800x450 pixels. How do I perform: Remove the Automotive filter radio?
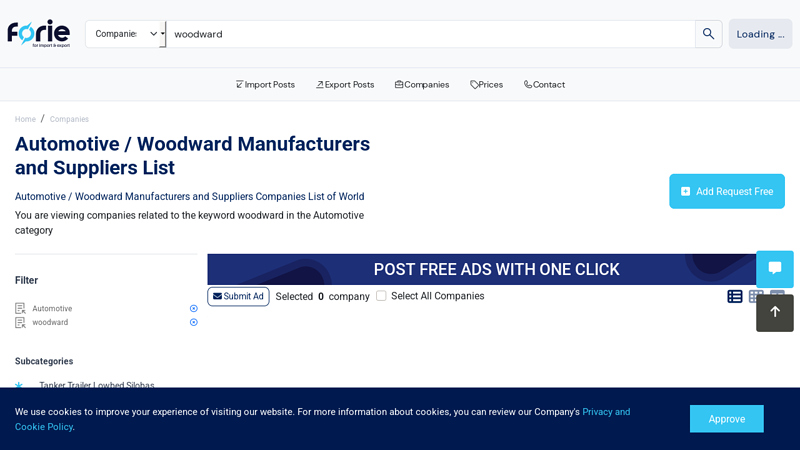pos(193,308)
